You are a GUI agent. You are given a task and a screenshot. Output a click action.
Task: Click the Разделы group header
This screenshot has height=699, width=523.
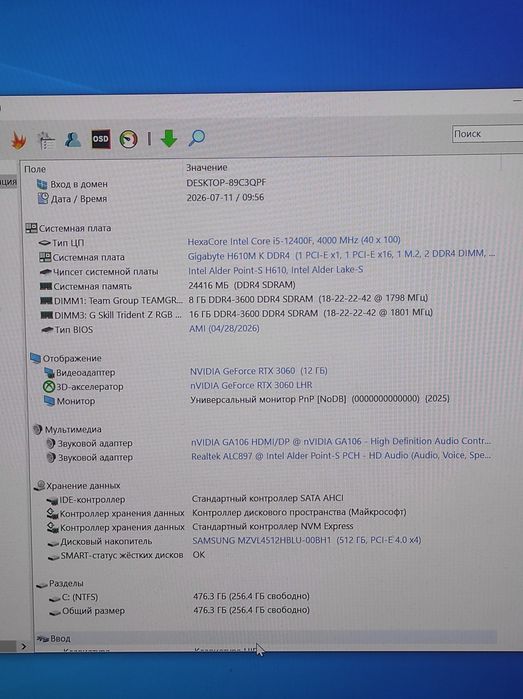point(60,584)
